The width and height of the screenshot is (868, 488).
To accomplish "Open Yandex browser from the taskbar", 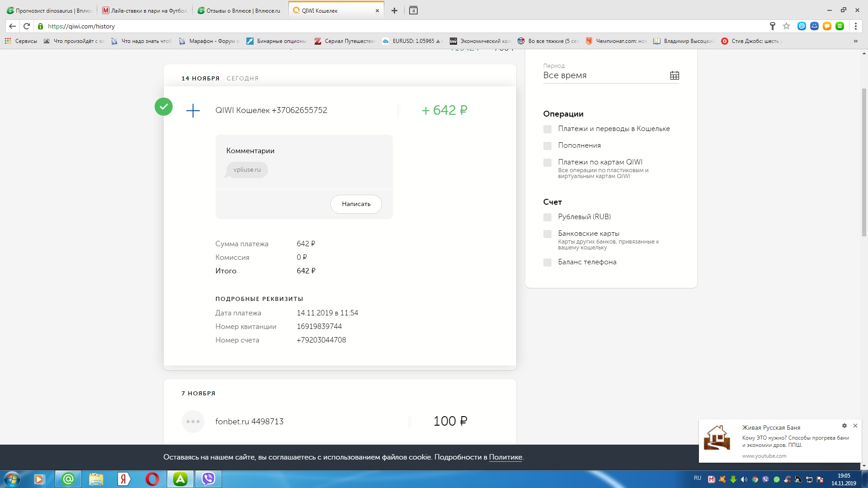I will pos(124,479).
